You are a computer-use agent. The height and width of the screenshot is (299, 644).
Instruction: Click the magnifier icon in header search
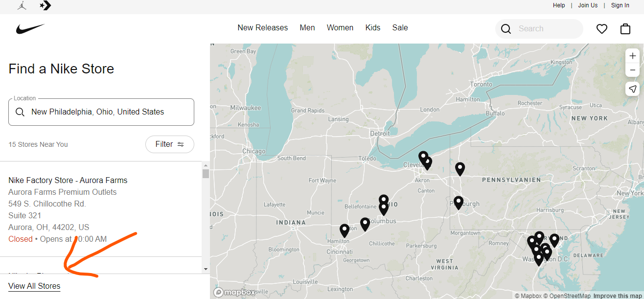(506, 29)
